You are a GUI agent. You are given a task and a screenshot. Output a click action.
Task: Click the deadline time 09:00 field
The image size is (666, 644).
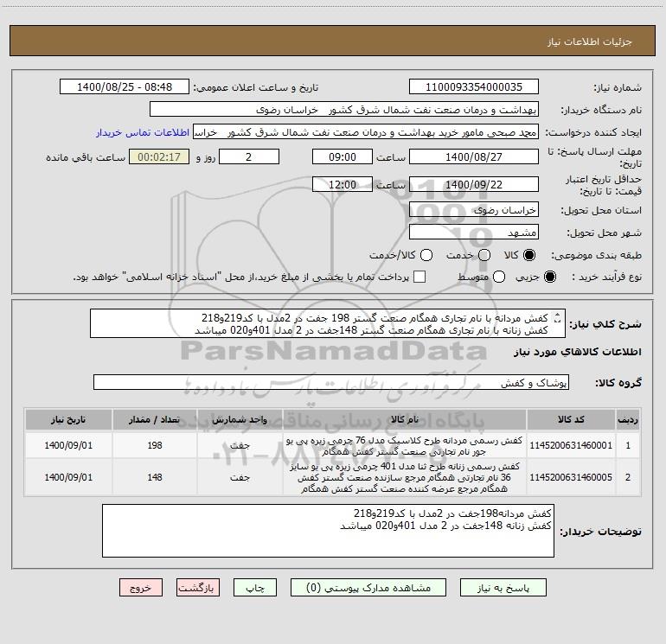[x=343, y=156]
